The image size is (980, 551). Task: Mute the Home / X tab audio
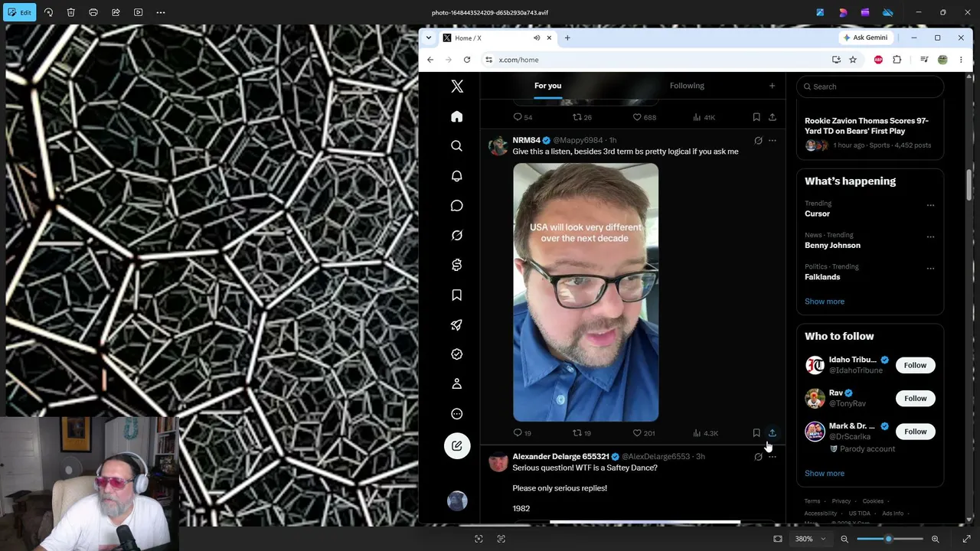point(537,37)
